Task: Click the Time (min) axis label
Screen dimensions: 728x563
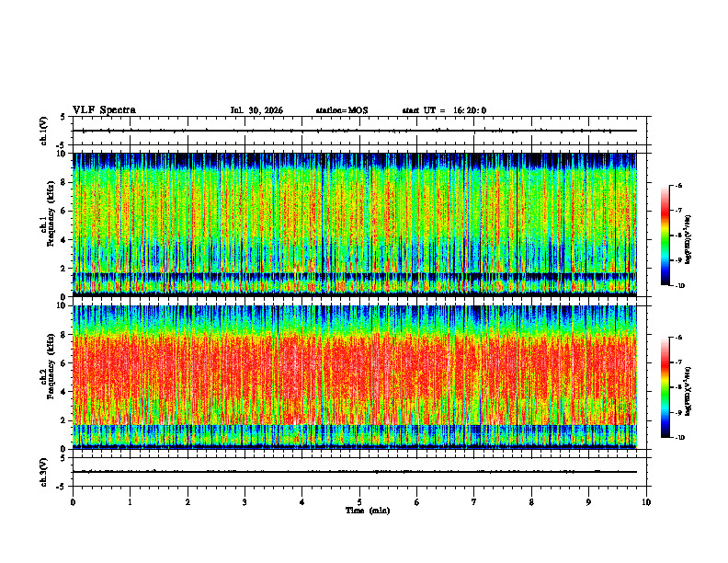Action: [368, 511]
